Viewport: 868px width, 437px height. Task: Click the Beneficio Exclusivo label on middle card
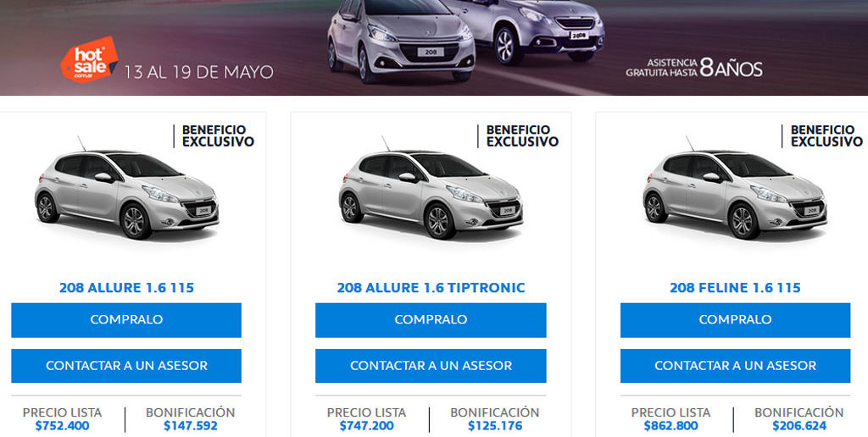522,136
